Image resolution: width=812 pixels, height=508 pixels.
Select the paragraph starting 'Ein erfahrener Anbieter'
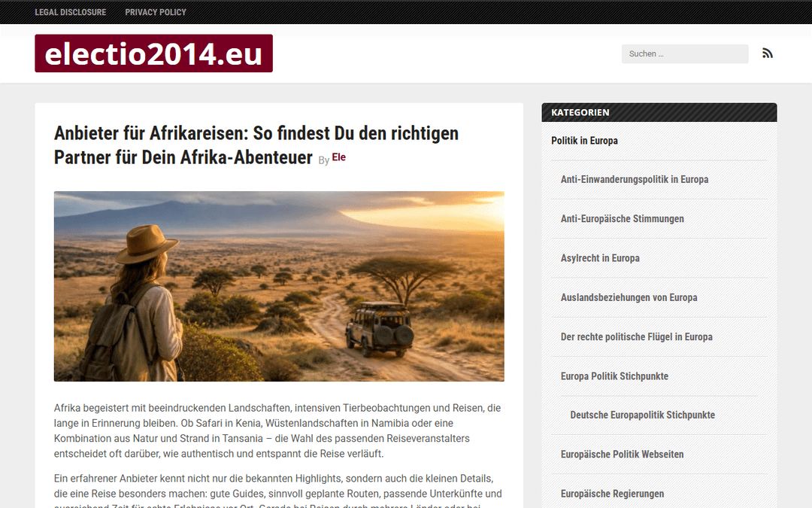278,490
